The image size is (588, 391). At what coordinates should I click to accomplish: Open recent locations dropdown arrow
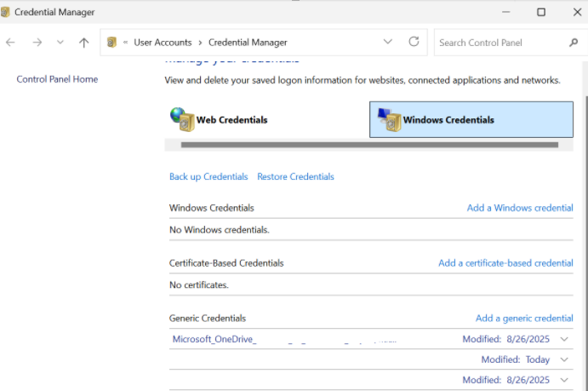click(x=60, y=42)
